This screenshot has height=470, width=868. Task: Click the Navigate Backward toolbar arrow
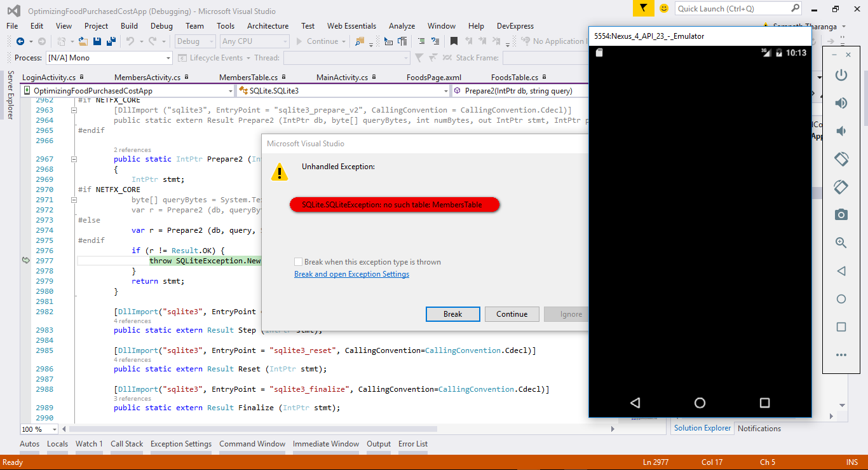(x=20, y=41)
